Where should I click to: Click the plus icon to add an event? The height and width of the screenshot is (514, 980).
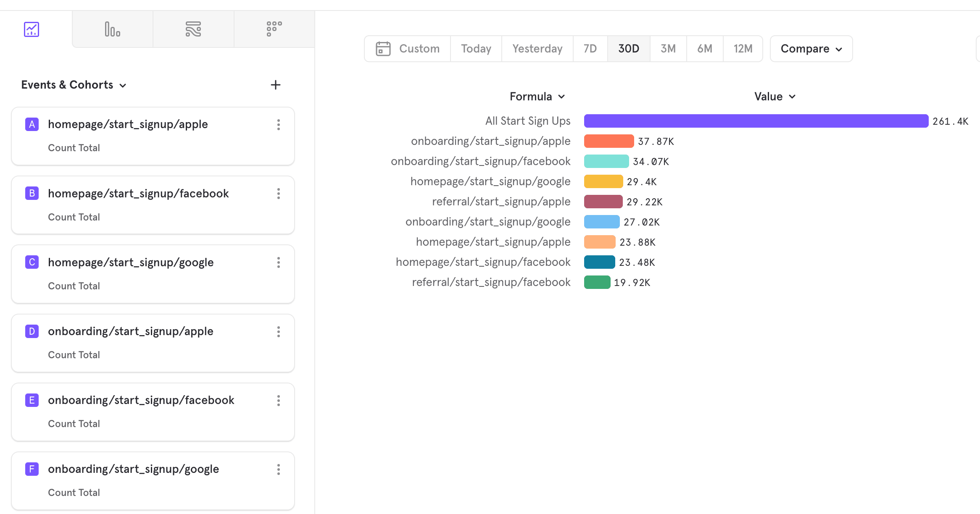tap(275, 85)
